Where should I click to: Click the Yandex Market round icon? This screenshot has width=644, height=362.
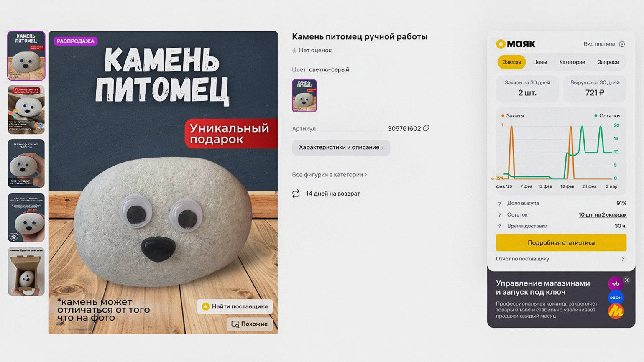616,311
